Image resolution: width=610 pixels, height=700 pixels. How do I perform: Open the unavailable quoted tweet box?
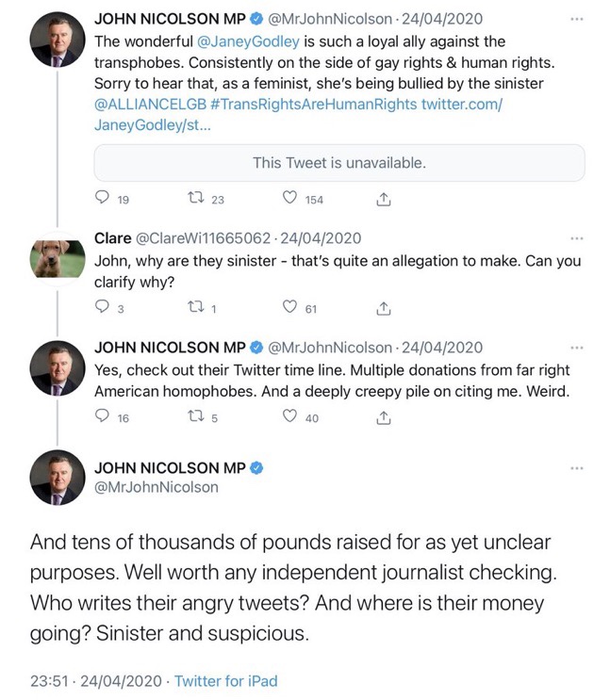tap(339, 162)
